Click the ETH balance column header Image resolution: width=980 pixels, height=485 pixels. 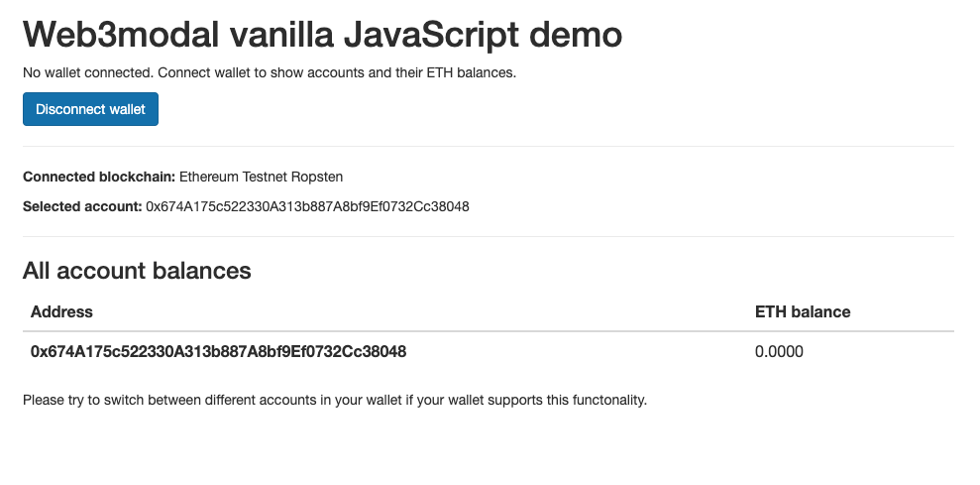click(803, 311)
